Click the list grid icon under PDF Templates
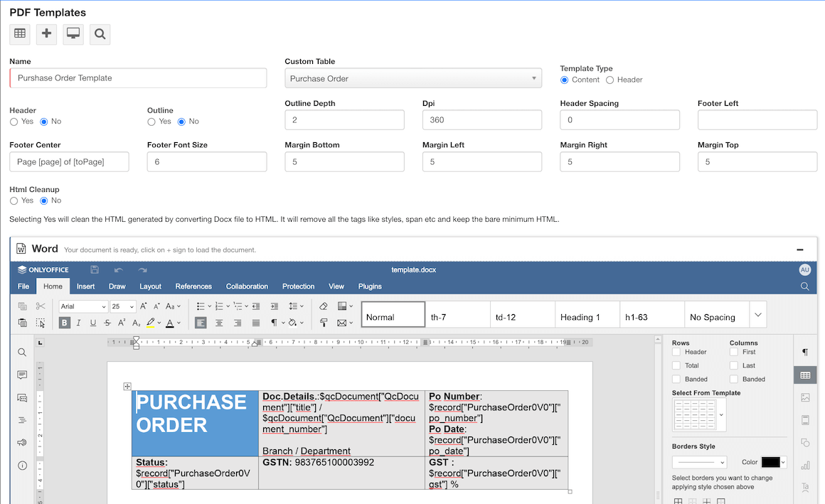 pyautogui.click(x=20, y=34)
